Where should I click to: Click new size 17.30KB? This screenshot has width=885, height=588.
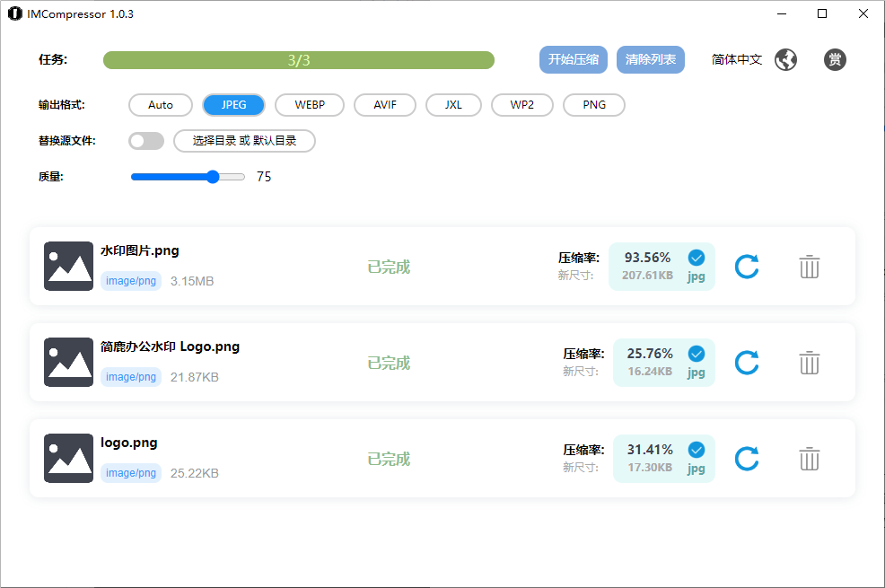650,467
